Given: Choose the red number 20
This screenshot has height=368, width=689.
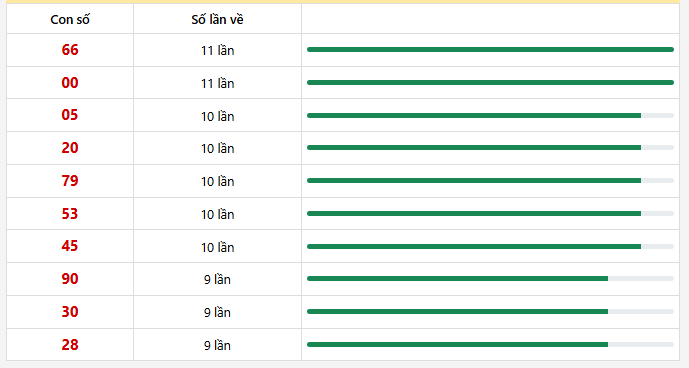Looking at the screenshot, I should click(70, 148).
